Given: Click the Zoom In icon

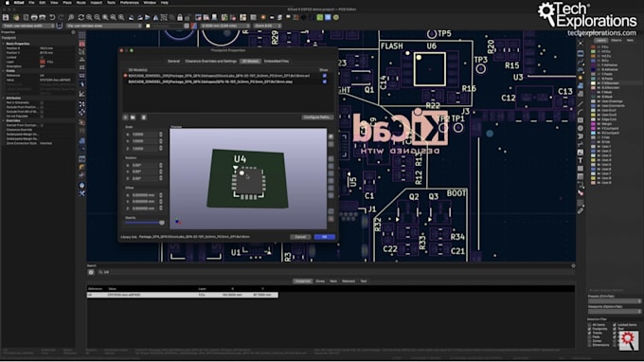Looking at the screenshot, I should click(89, 18).
